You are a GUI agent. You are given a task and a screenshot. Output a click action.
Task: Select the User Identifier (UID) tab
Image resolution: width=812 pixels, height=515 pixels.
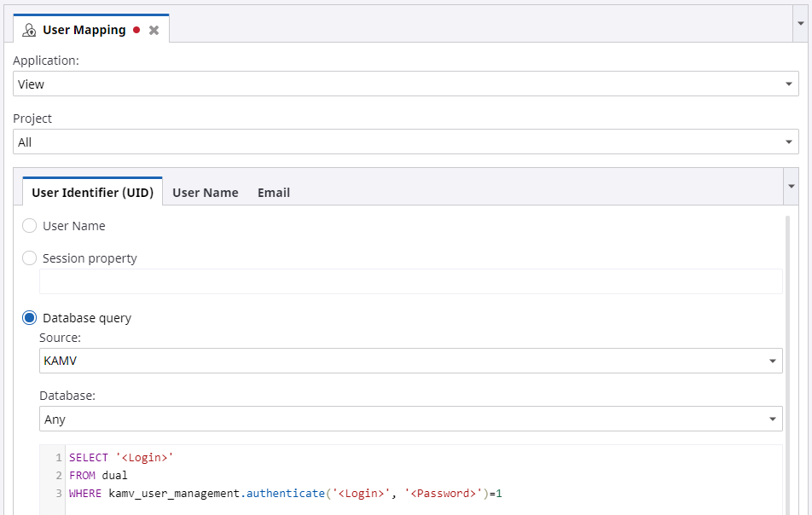pyautogui.click(x=92, y=192)
